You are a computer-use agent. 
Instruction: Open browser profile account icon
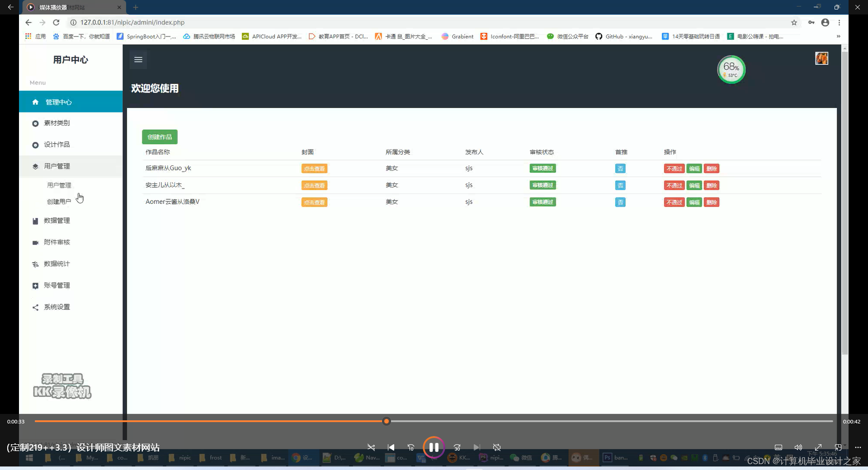point(825,23)
